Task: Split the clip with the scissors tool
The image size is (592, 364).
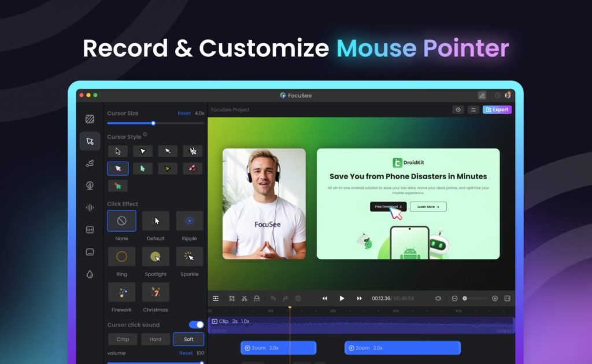Action: [245, 298]
